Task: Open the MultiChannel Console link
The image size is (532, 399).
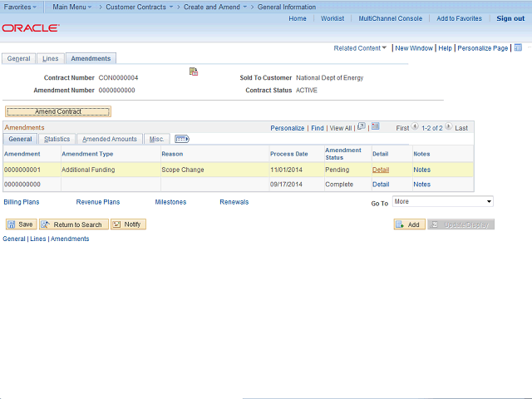Action: (x=390, y=18)
